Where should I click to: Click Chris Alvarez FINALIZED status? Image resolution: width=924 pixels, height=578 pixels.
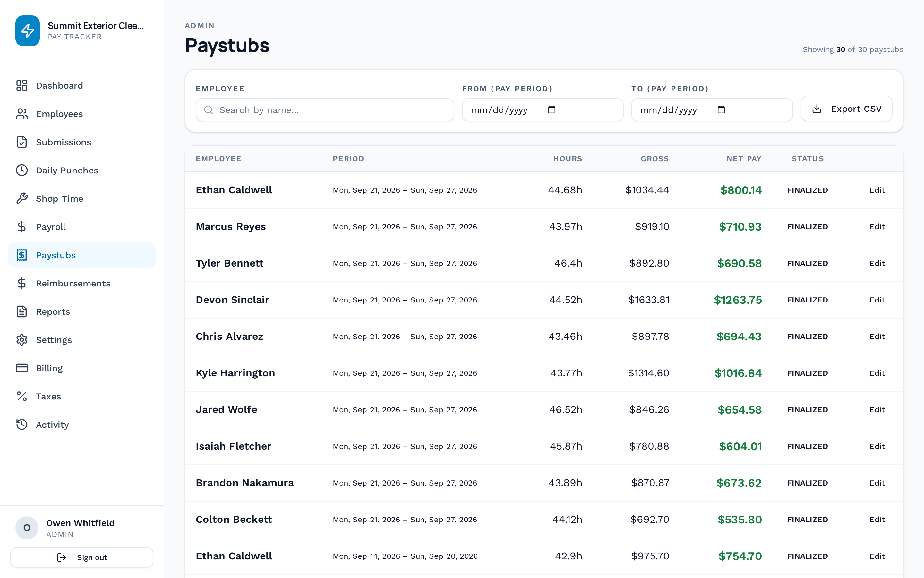[808, 337]
